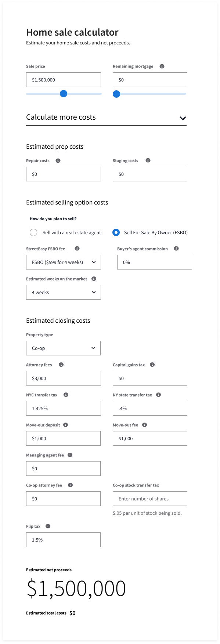Click the Co-op stock transfer shares field
The width and height of the screenshot is (220, 644).
150,498
